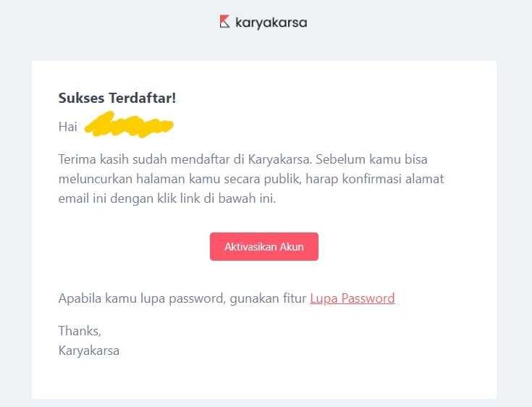
Task: Click the word Hai in the greeting
Action: 67,127
